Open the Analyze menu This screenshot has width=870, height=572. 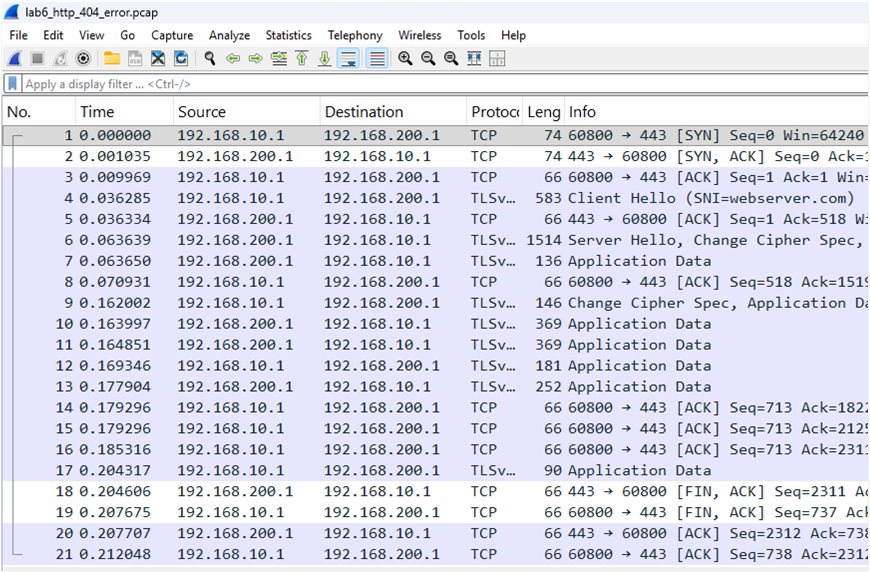click(229, 35)
